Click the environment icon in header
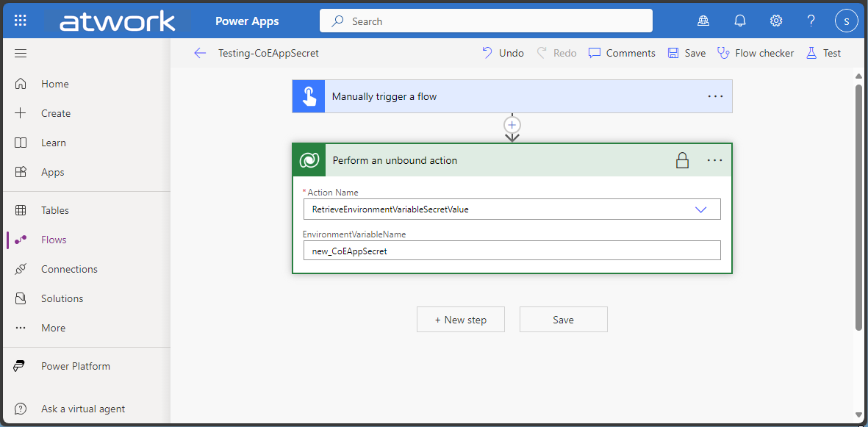The height and width of the screenshot is (427, 868). [703, 21]
